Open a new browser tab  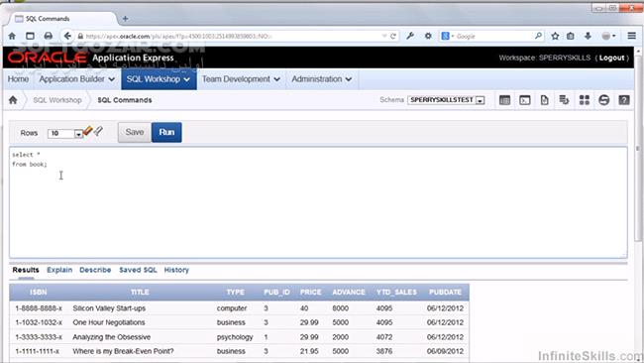point(125,19)
